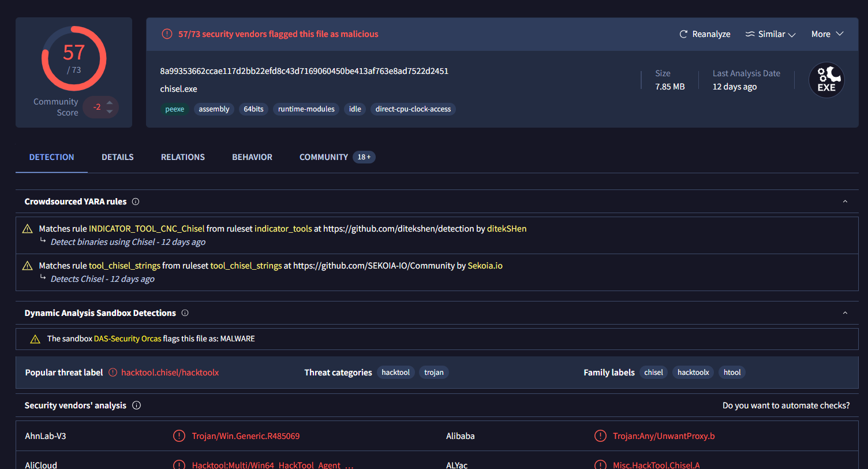Click the alert icon next to AhnLab-V3 result
The height and width of the screenshot is (469, 868).
(179, 436)
